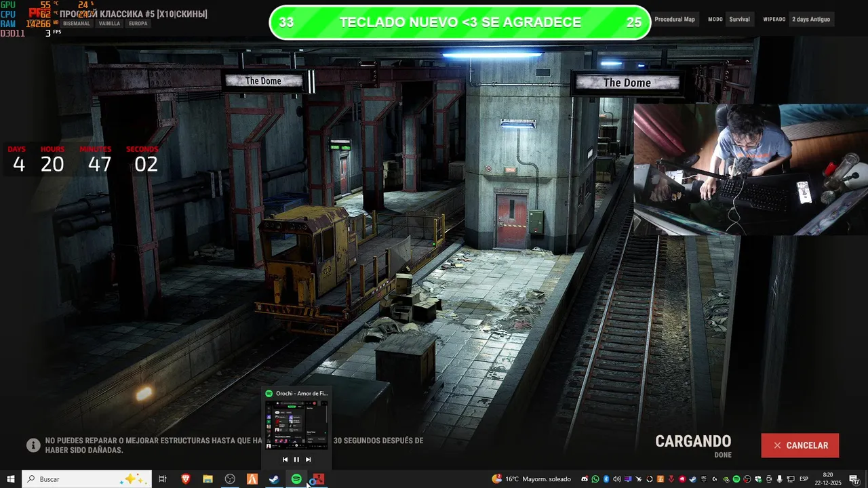Image resolution: width=868 pixels, height=488 pixels.
Task: Skip to next track in Spotify preview
Action: pos(308,460)
